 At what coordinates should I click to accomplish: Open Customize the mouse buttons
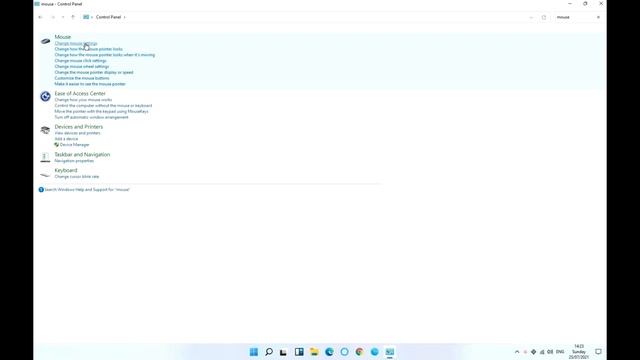[82, 78]
